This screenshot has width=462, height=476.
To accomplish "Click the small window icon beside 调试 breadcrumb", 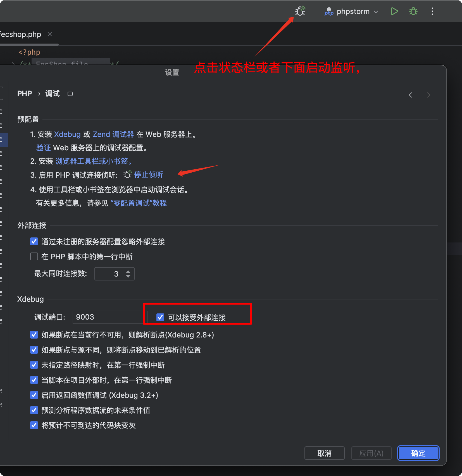I will pos(70,94).
